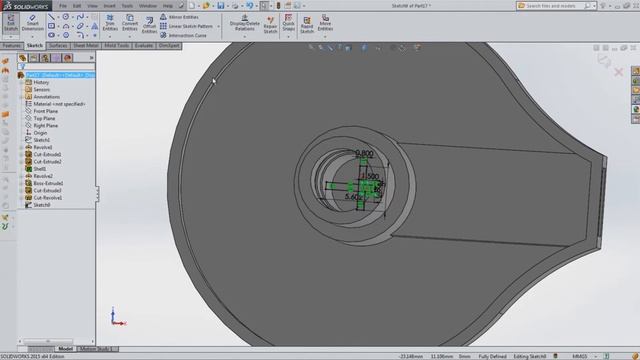Open the Display/Delete Relations dropdown arrow
The image size is (640, 360).
244,37
